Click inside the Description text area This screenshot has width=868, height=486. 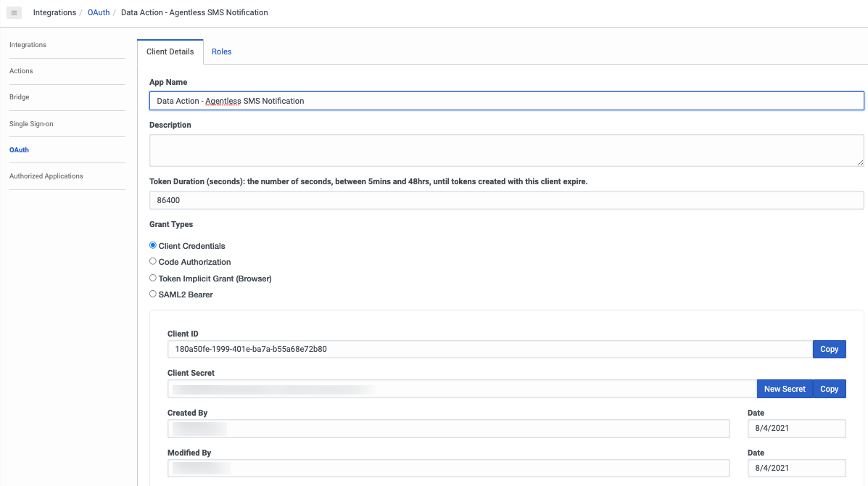tap(506, 150)
